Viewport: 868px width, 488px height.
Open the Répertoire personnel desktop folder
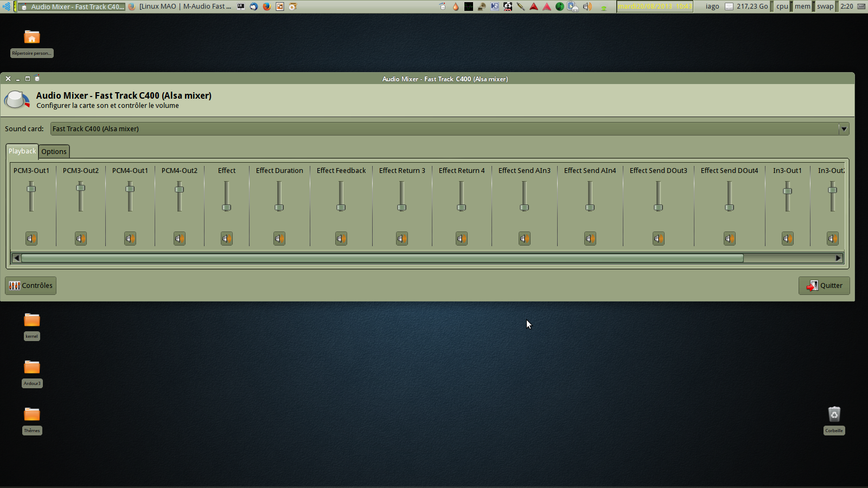(x=32, y=43)
